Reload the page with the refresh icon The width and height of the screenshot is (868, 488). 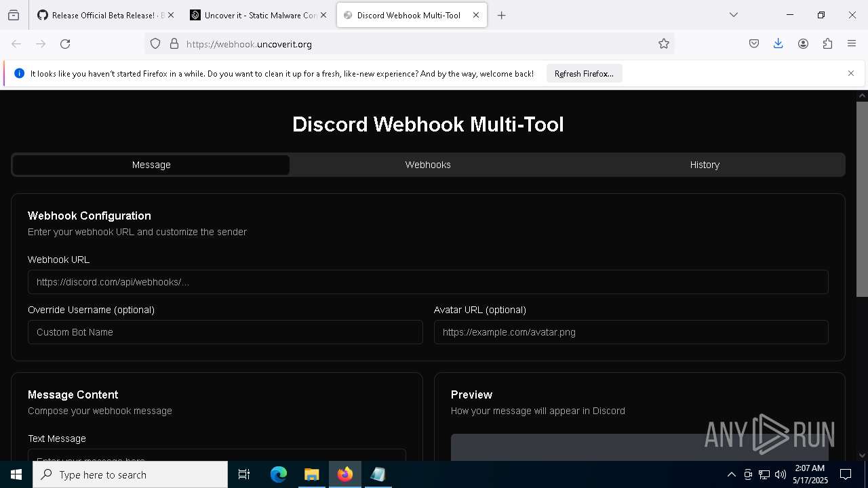click(65, 44)
